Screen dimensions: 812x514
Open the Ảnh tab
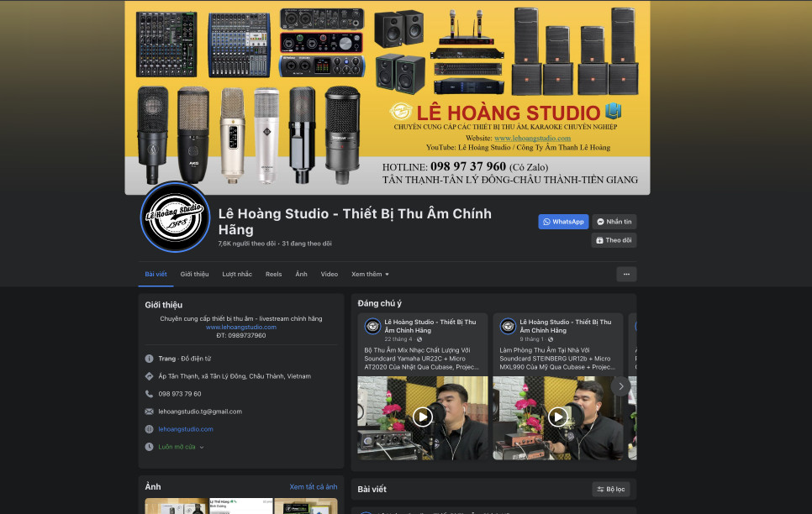click(x=302, y=275)
